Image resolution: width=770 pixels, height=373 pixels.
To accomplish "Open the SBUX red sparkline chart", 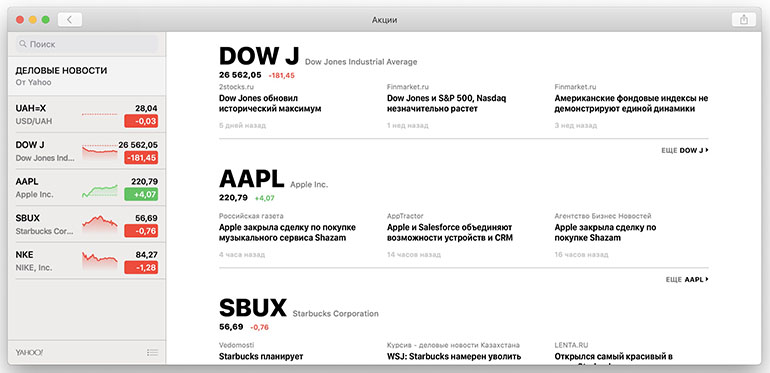I will (100, 224).
